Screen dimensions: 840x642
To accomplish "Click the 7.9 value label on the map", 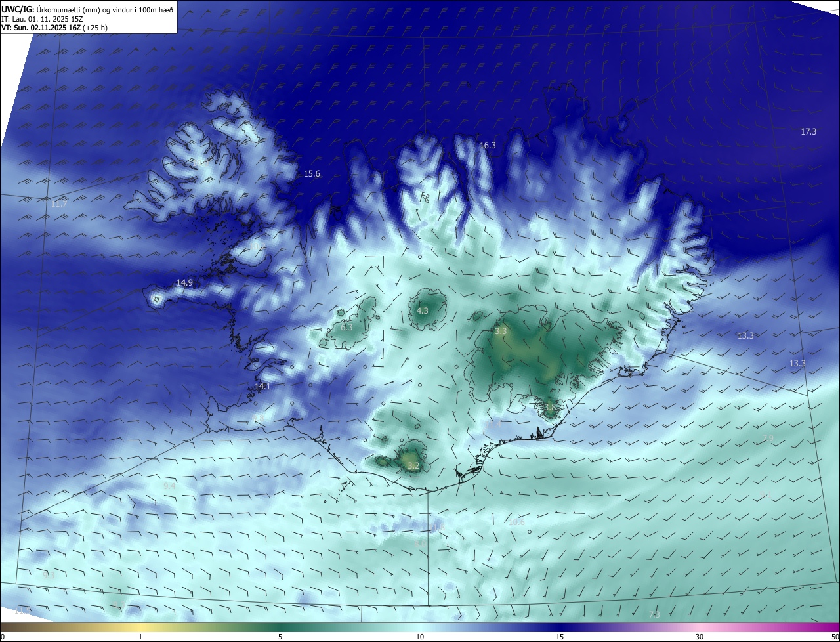I will [x=768, y=439].
